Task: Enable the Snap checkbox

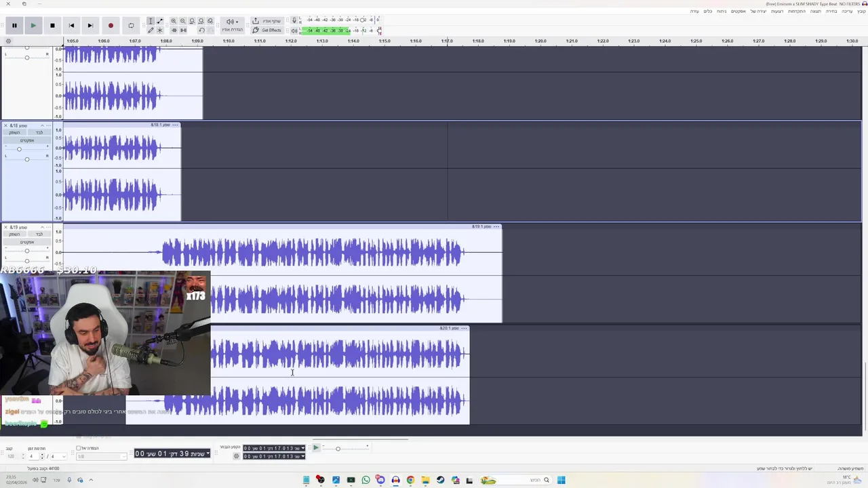Action: point(79,448)
